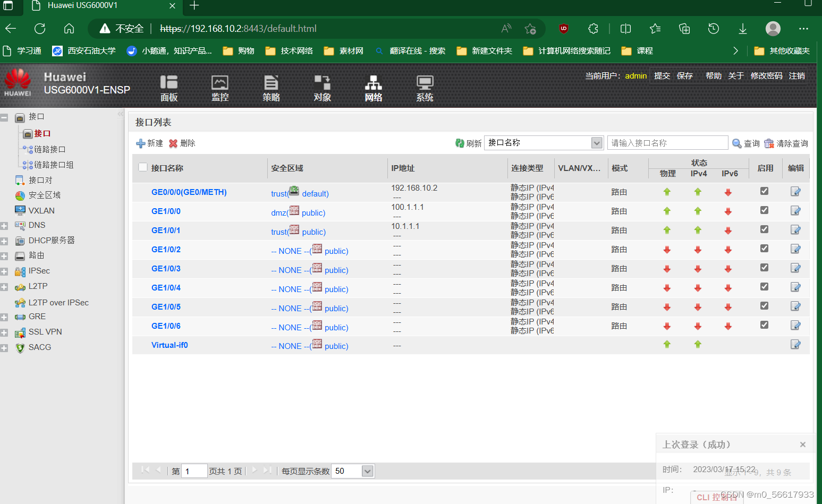Toggle enable checkbox for GE1/0/4

click(764, 286)
